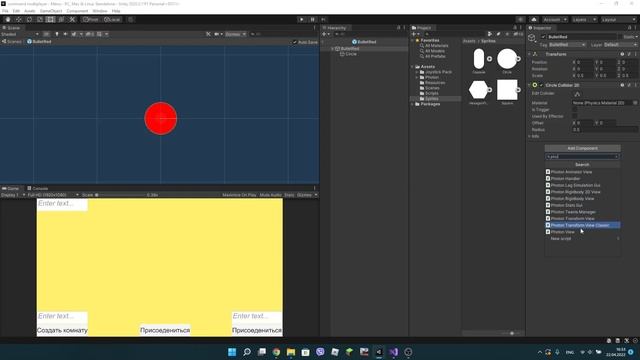This screenshot has height=360, width=640.
Task: Select the Circle sprite thumbnail
Action: click(507, 59)
